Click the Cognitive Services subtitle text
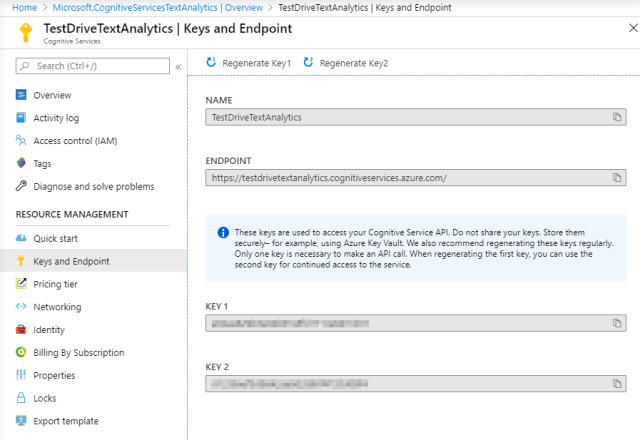Screen dimensions: 640x440 [x=72, y=41]
